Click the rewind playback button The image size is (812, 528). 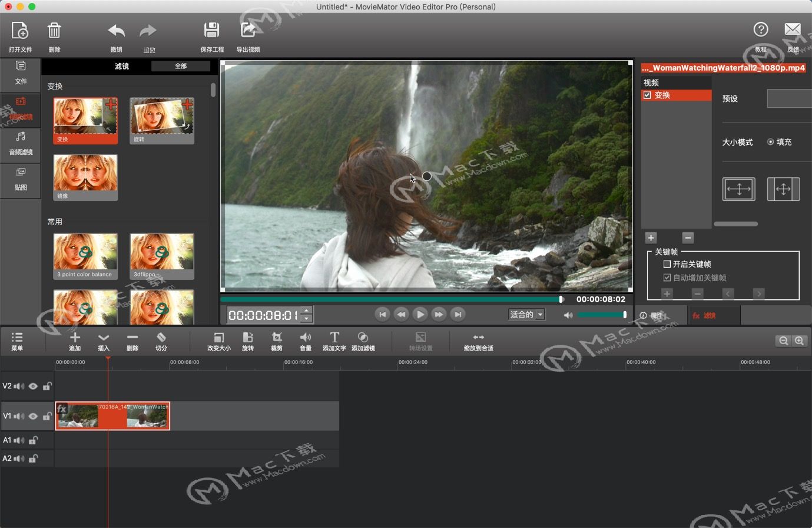pyautogui.click(x=401, y=315)
